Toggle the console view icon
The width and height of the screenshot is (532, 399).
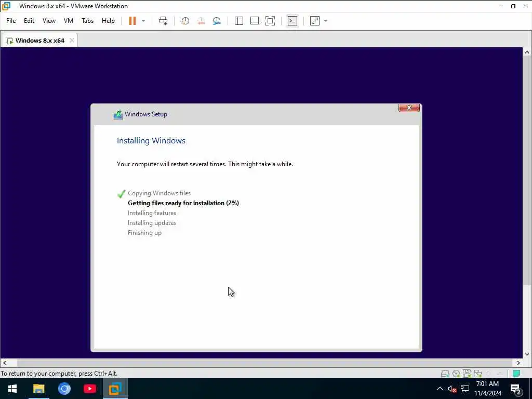[292, 21]
